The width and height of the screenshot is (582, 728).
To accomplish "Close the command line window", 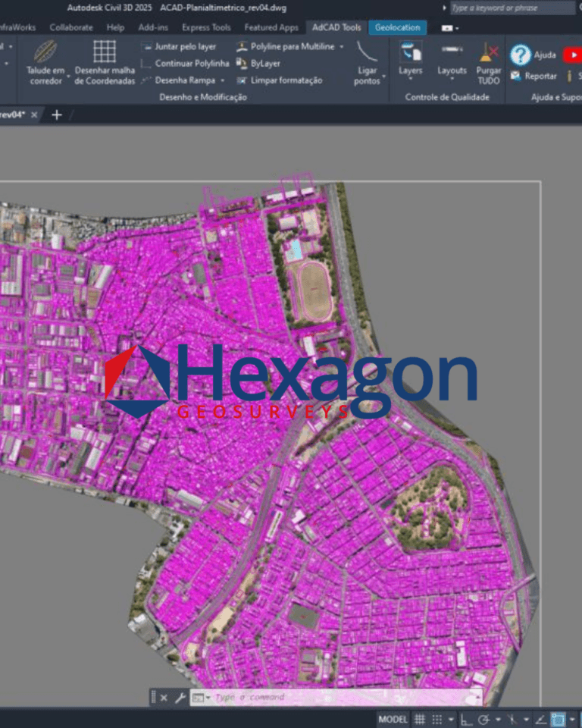I will pos(164,698).
